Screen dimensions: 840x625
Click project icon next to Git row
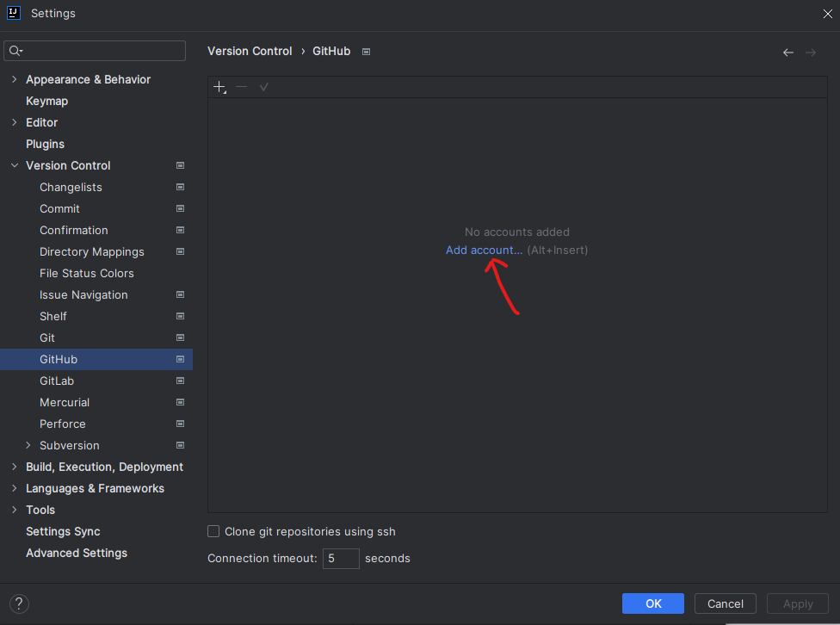tap(181, 337)
